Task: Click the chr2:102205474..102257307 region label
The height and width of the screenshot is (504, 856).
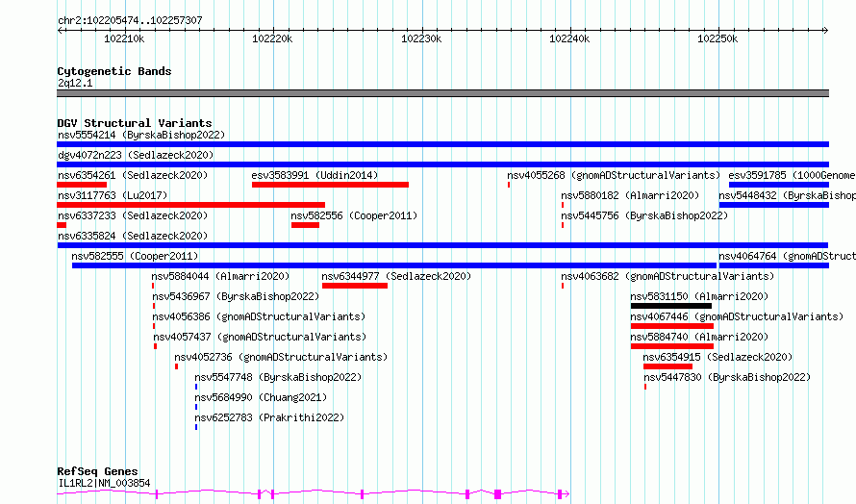Action: click(130, 20)
